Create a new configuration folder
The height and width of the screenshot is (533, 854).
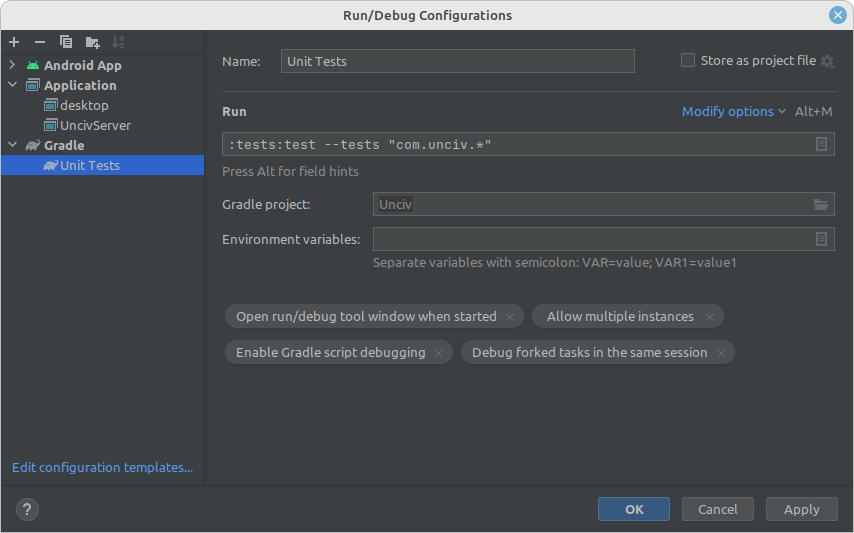(x=93, y=42)
